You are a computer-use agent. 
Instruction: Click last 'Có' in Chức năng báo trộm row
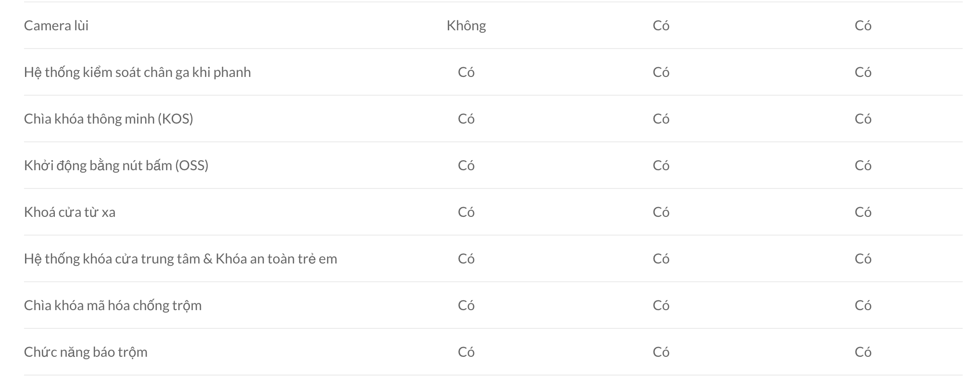863,352
